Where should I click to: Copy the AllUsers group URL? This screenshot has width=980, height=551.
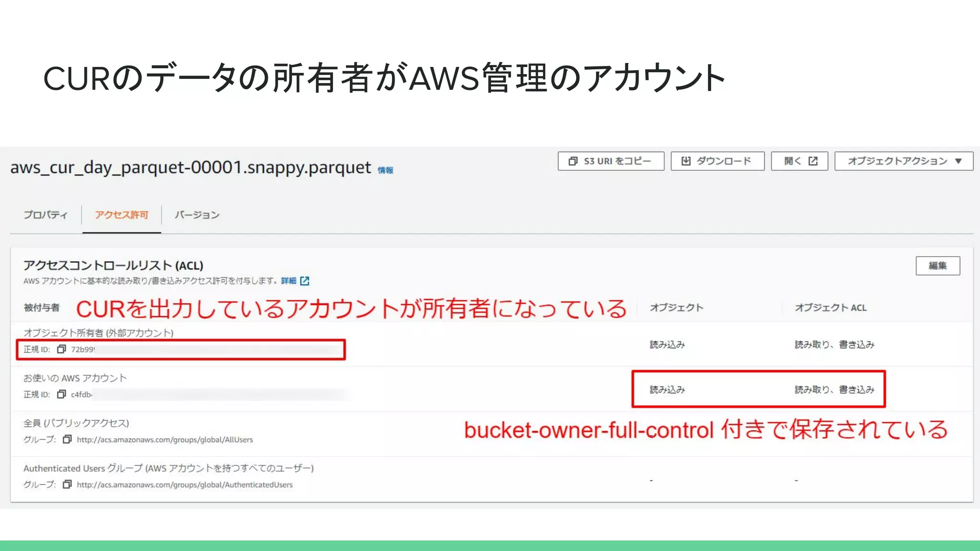coord(67,439)
